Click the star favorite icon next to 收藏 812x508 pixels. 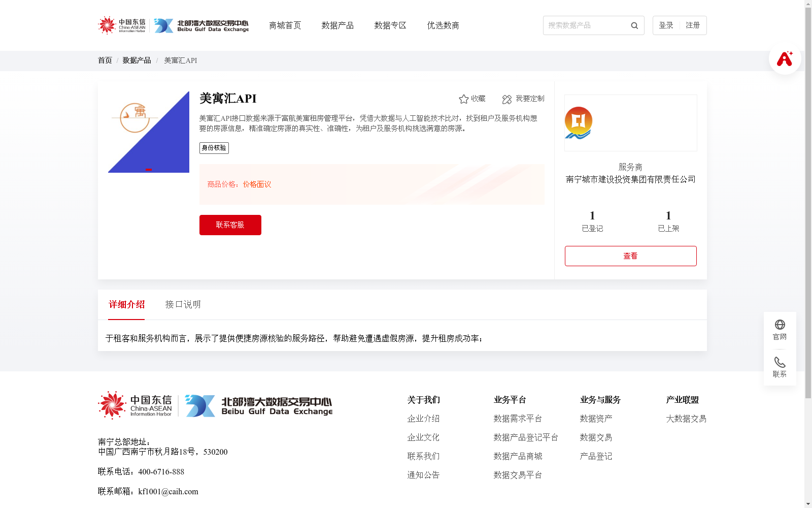pos(463,99)
